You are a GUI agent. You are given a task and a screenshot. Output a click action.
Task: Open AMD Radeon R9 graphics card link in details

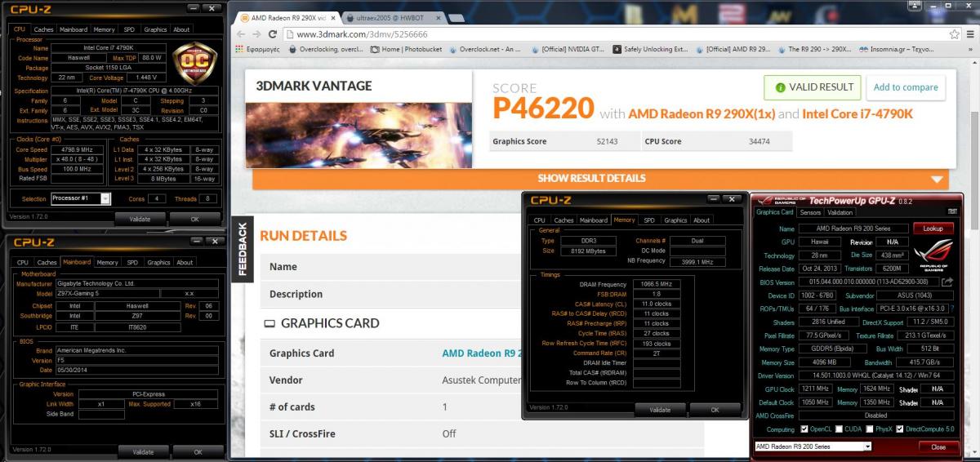click(480, 353)
